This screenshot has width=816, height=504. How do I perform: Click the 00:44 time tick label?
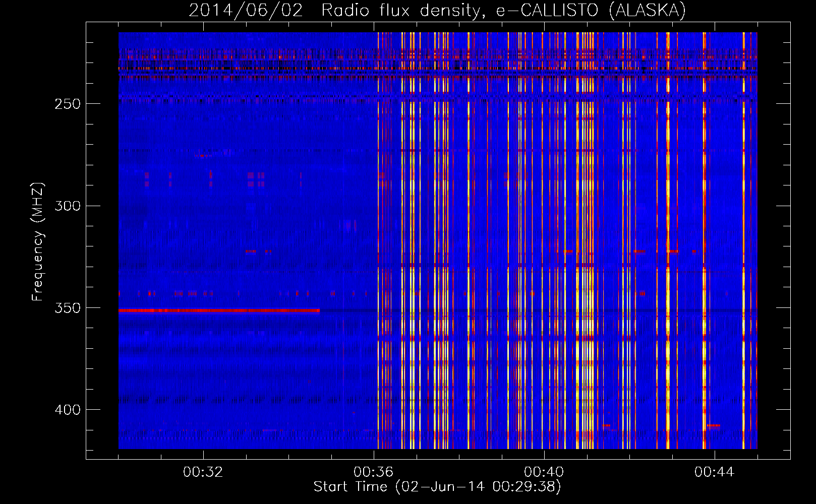(x=715, y=472)
